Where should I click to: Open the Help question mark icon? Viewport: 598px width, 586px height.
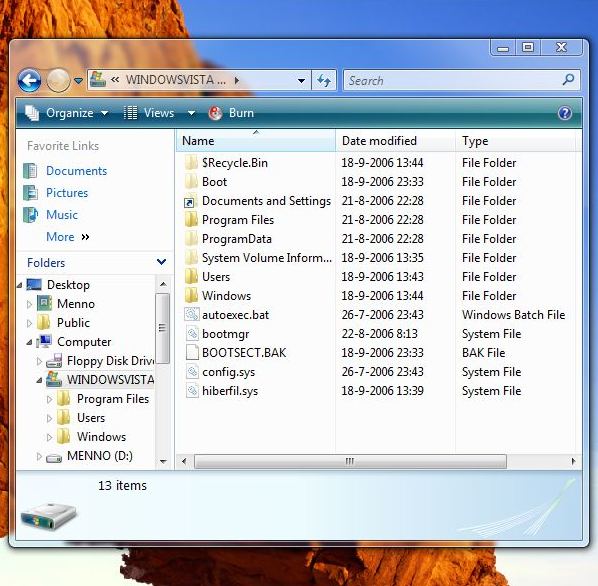[565, 113]
